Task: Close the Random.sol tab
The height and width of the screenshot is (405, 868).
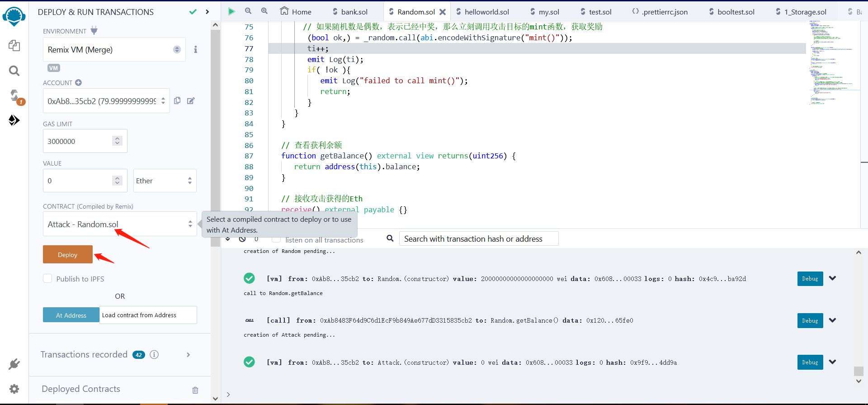Action: tap(443, 12)
